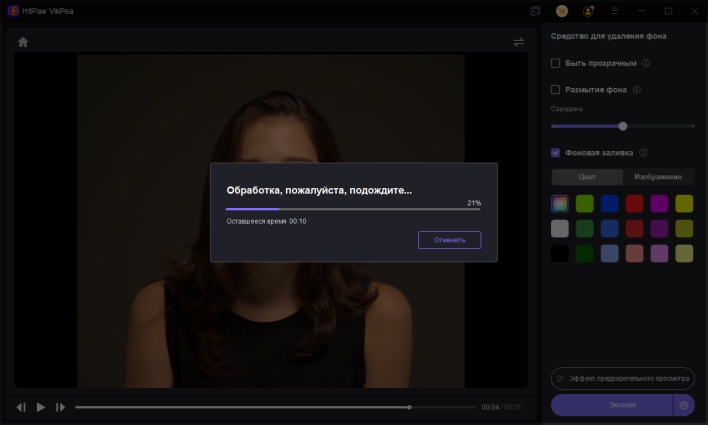Select the darkest green swatch in third row
This screenshot has height=425, width=708.
585,253
